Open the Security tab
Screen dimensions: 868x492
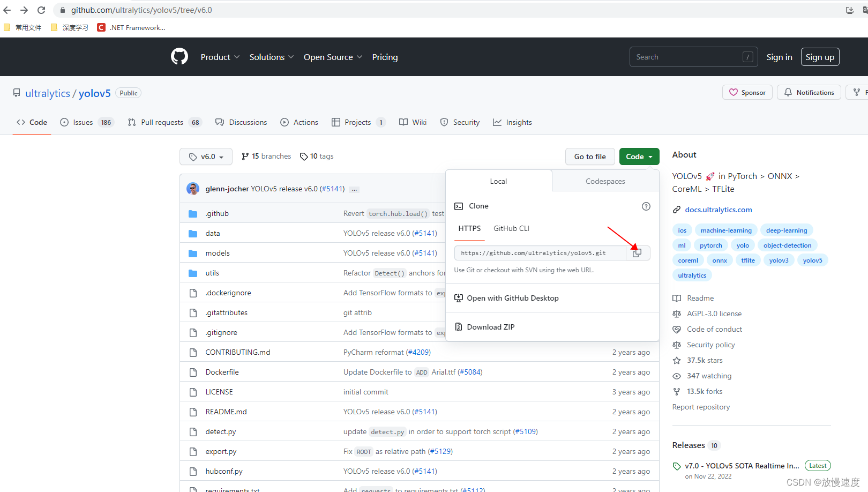[x=460, y=122]
